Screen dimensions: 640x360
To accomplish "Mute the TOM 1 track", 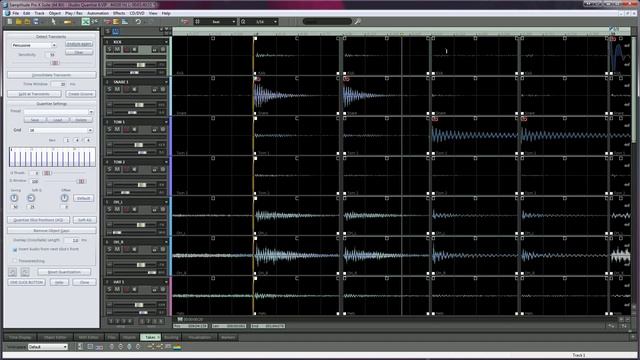I will click(117, 129).
